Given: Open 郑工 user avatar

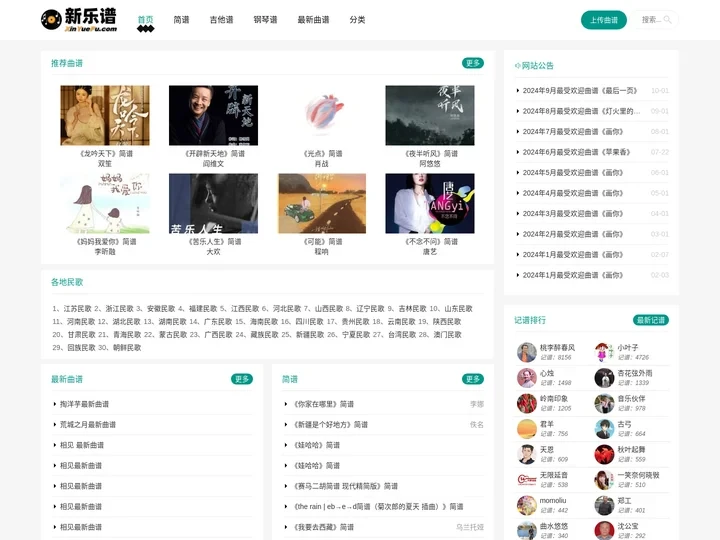Looking at the screenshot, I should 604,505.
